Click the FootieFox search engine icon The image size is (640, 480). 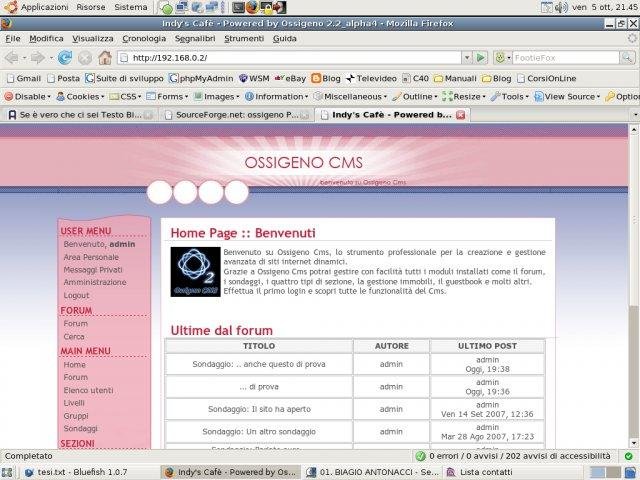500,58
